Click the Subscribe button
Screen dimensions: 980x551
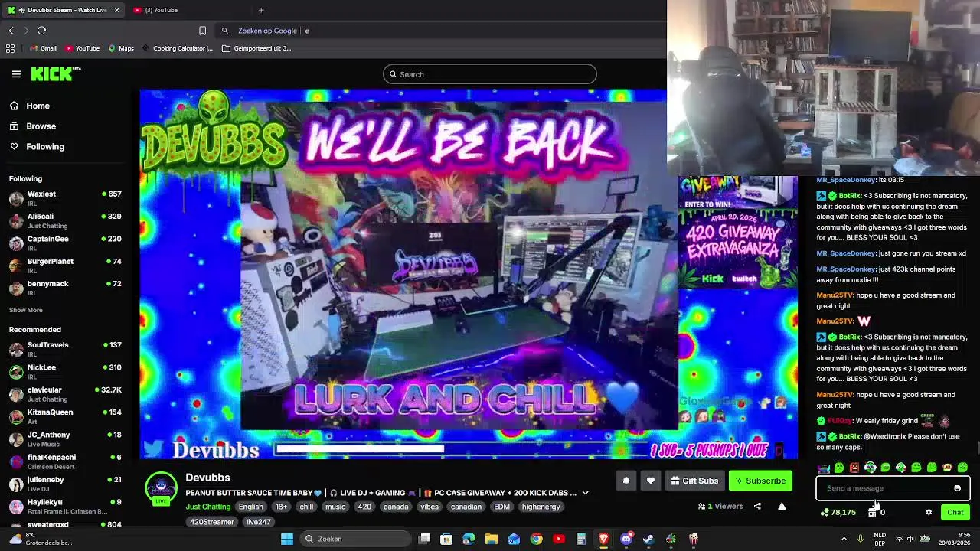(760, 481)
